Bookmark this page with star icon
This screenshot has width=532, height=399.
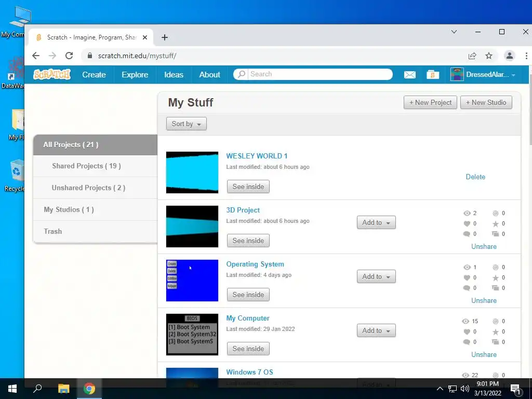click(488, 56)
